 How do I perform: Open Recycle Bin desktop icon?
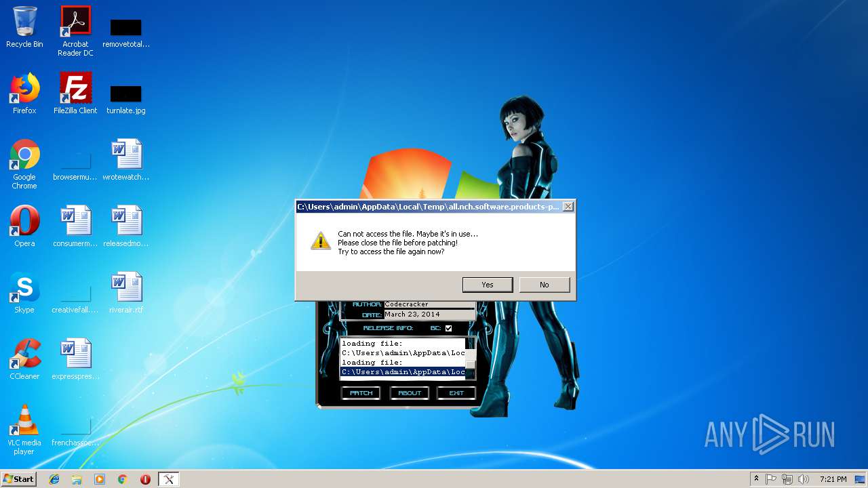(24, 27)
